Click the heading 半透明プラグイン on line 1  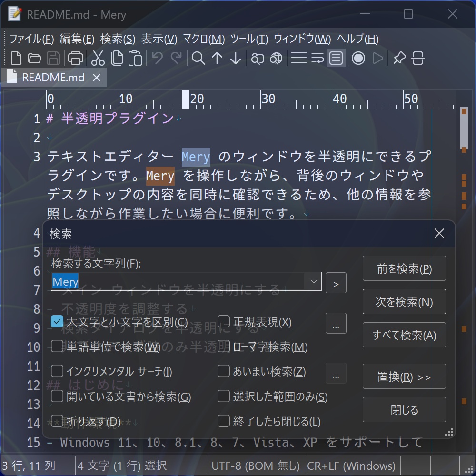[117, 119]
